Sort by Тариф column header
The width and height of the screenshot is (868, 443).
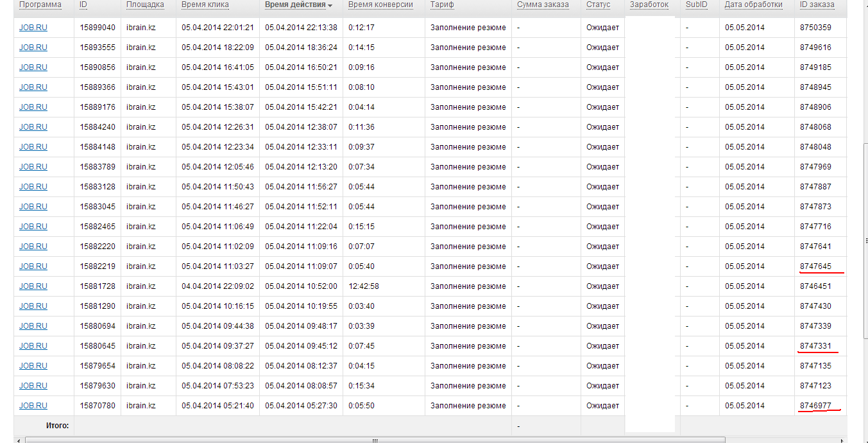tap(443, 4)
